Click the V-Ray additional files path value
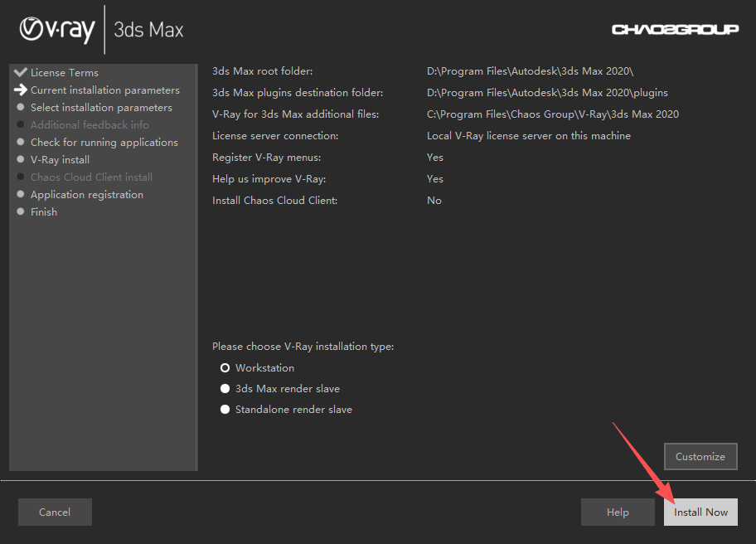Screen dimensions: 756x544 click(553, 114)
